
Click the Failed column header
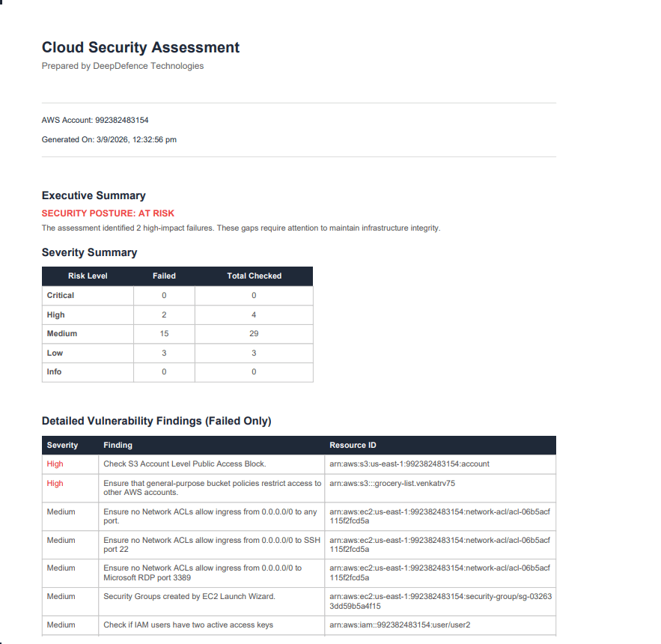click(x=164, y=276)
